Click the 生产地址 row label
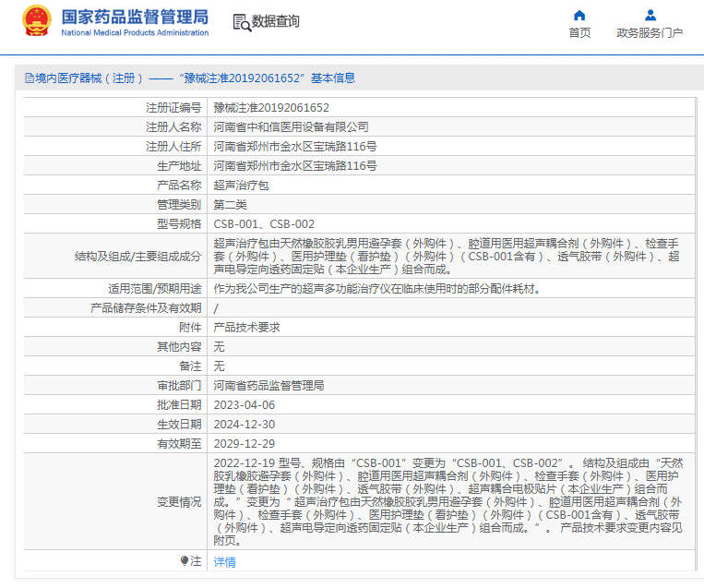Viewport: 704px width, 588px height. [179, 166]
